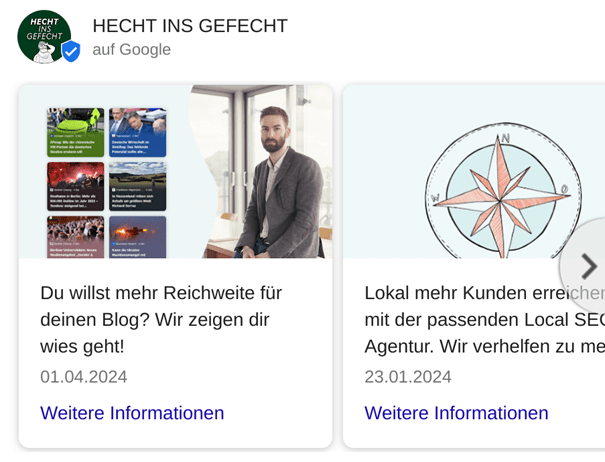This screenshot has width=605, height=462.
Task: Click the N marker on the compass
Action: click(505, 138)
